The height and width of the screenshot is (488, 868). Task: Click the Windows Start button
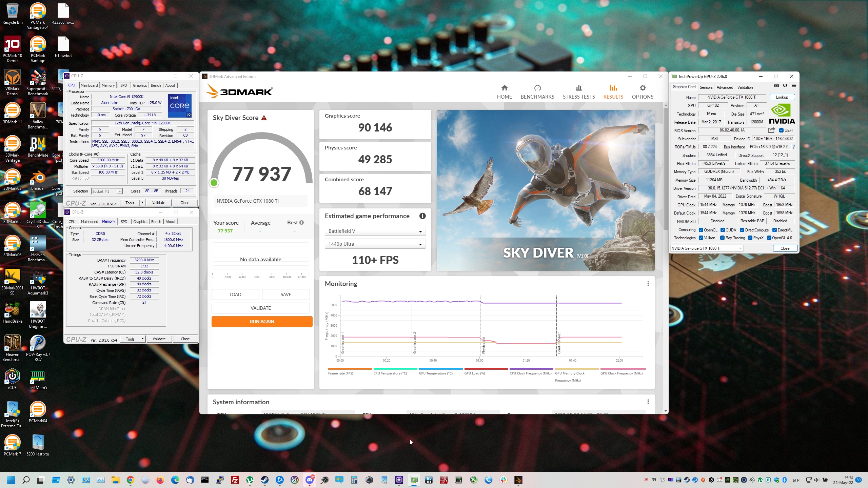(x=11, y=480)
